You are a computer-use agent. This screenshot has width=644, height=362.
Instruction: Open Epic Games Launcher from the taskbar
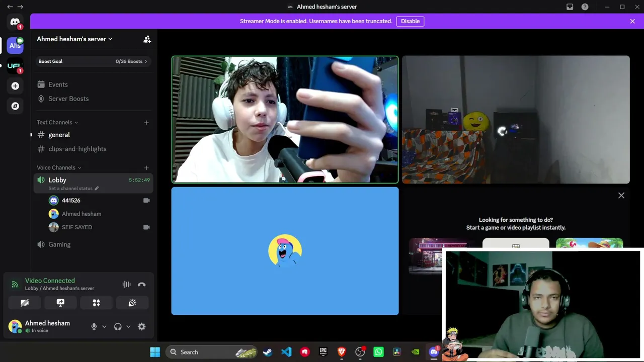[323, 352]
